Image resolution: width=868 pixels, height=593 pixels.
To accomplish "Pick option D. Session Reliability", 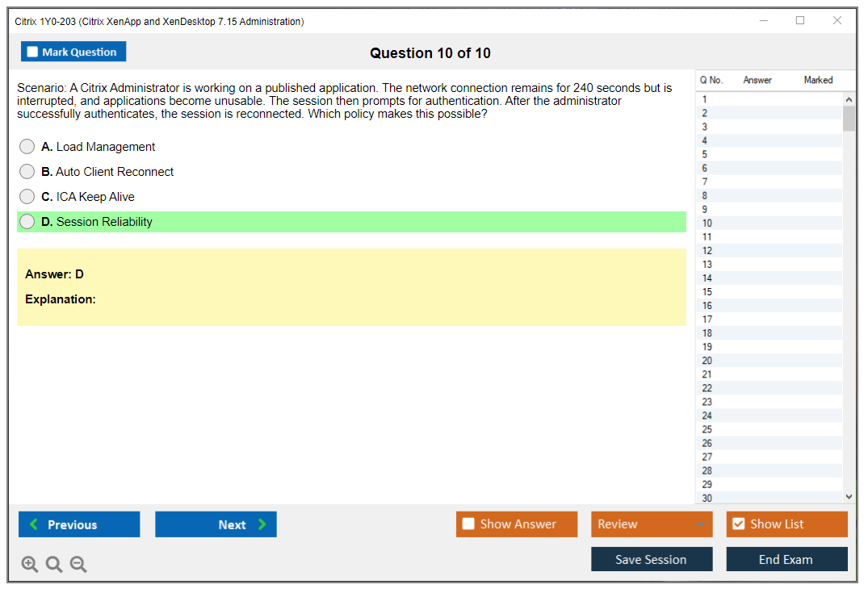I will [27, 222].
